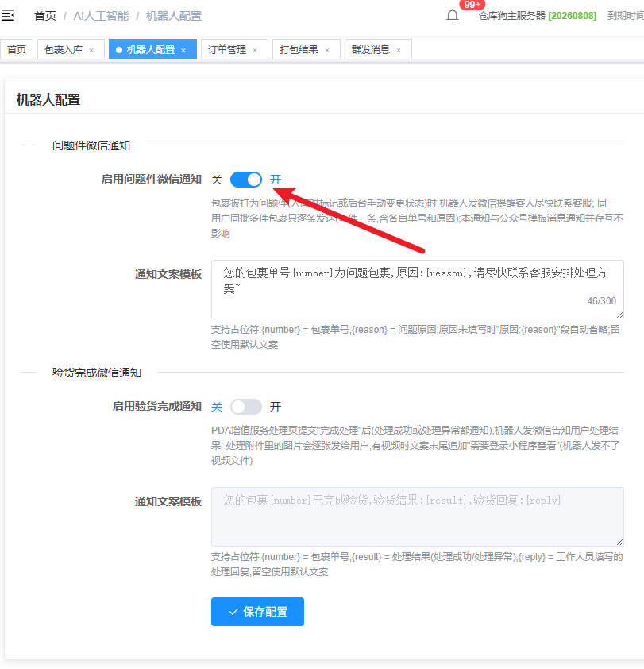644x669 pixels.
Task: Click the 99+ notification badge
Action: (x=472, y=5)
